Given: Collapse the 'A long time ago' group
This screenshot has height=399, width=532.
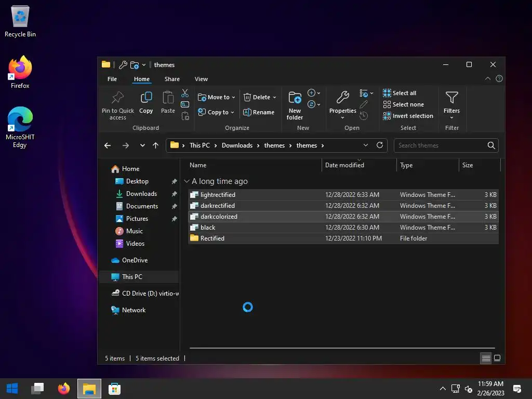Looking at the screenshot, I should coord(187,181).
